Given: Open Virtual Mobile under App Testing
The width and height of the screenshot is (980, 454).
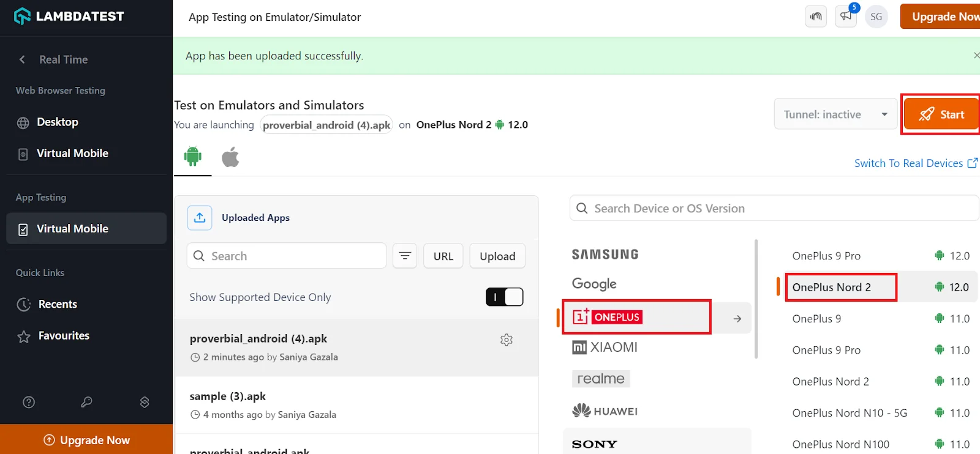Looking at the screenshot, I should pos(86,228).
